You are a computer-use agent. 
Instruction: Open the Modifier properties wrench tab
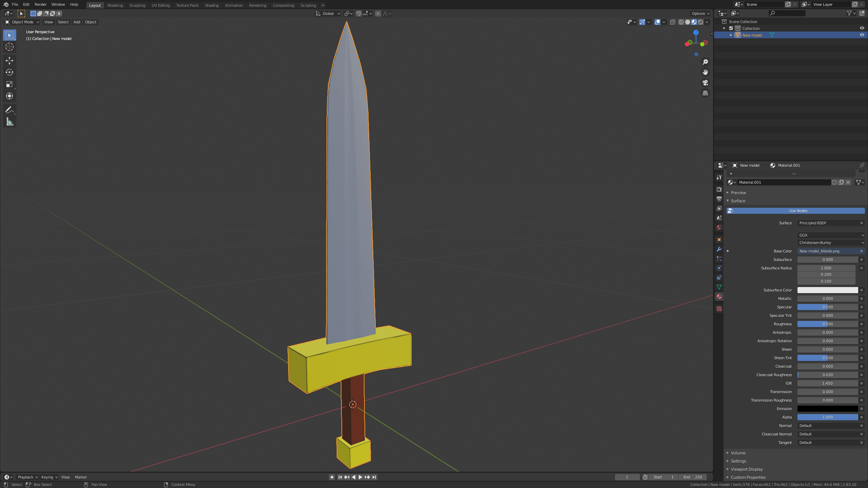coord(719,249)
